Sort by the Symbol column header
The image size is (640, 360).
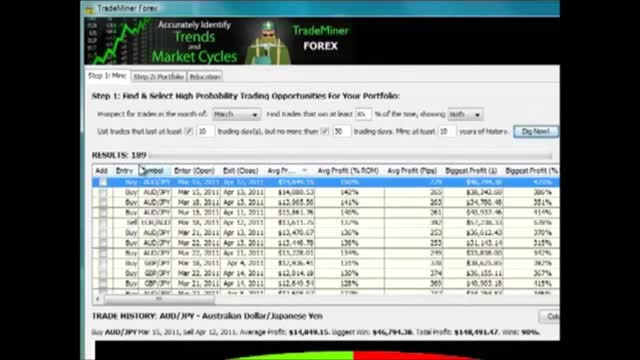tap(154, 171)
